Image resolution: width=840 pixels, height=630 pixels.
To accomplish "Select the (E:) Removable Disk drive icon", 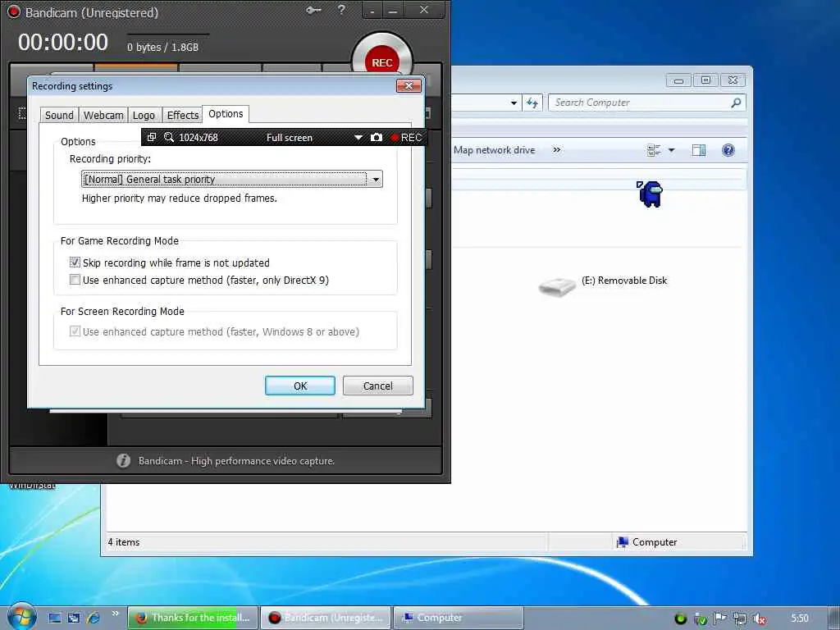I will [x=557, y=286].
